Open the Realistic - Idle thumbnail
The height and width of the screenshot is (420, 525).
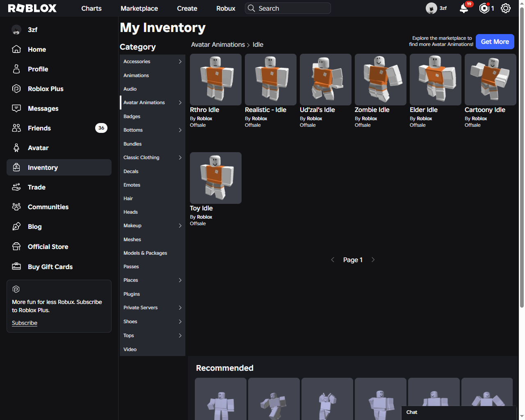point(271,80)
